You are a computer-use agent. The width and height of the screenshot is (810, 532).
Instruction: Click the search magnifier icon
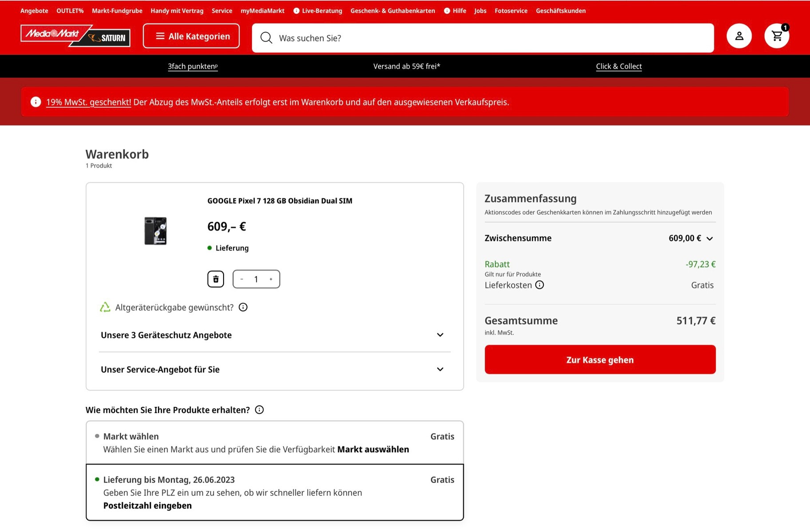pos(266,38)
